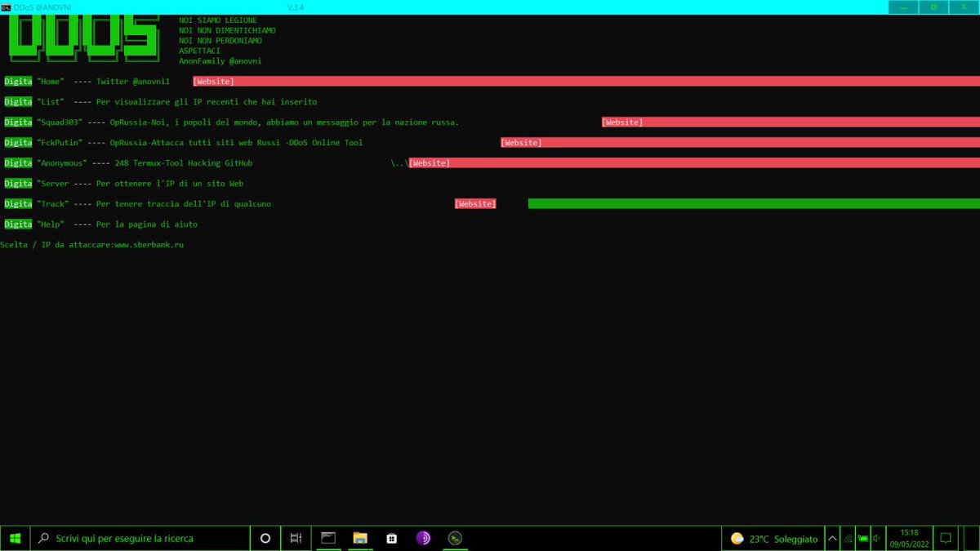Maximize the DDoS @ANOVNI window
The height and width of the screenshot is (551, 980).
click(933, 7)
